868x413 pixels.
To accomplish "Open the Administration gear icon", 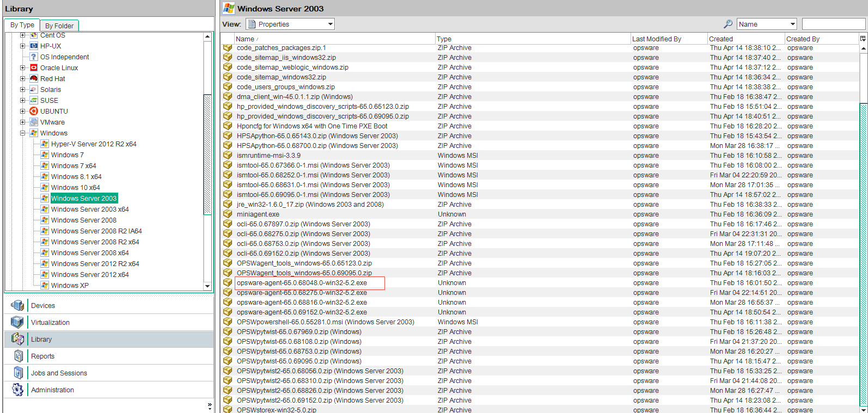I will click(x=18, y=390).
